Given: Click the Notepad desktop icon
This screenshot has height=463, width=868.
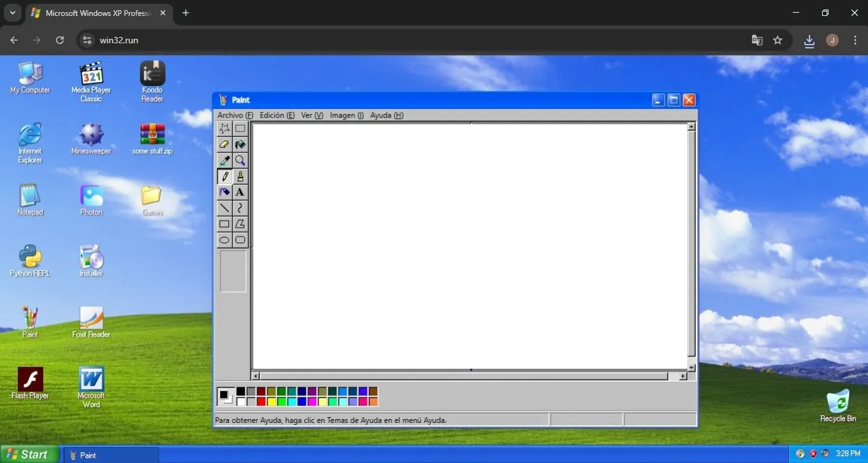Looking at the screenshot, I should [x=30, y=200].
